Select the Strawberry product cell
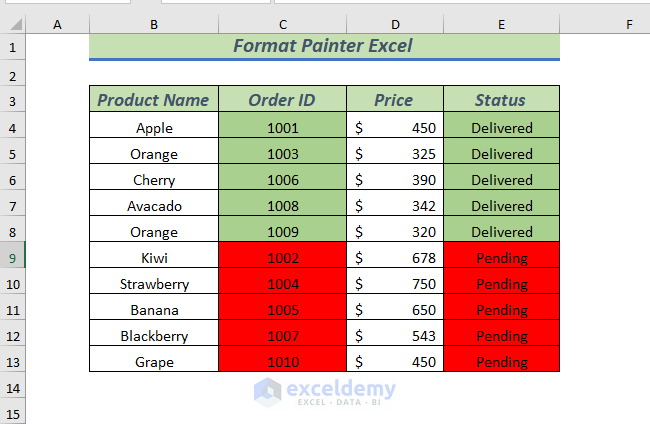The height and width of the screenshot is (424, 650). click(154, 284)
